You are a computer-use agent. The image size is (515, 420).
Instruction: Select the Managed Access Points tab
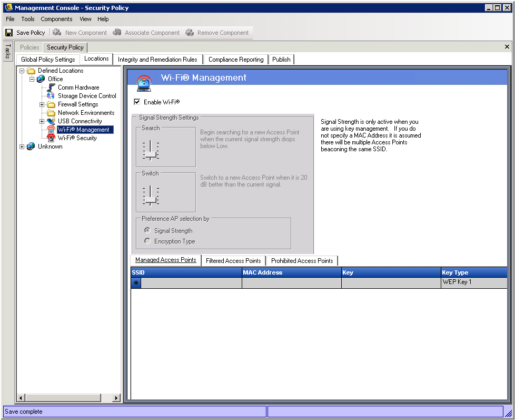(166, 260)
